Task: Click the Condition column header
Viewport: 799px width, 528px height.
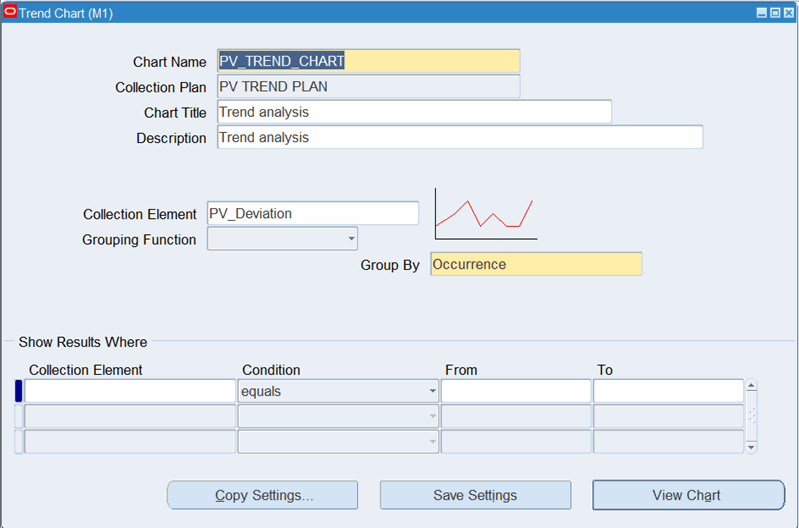Action: (x=271, y=370)
